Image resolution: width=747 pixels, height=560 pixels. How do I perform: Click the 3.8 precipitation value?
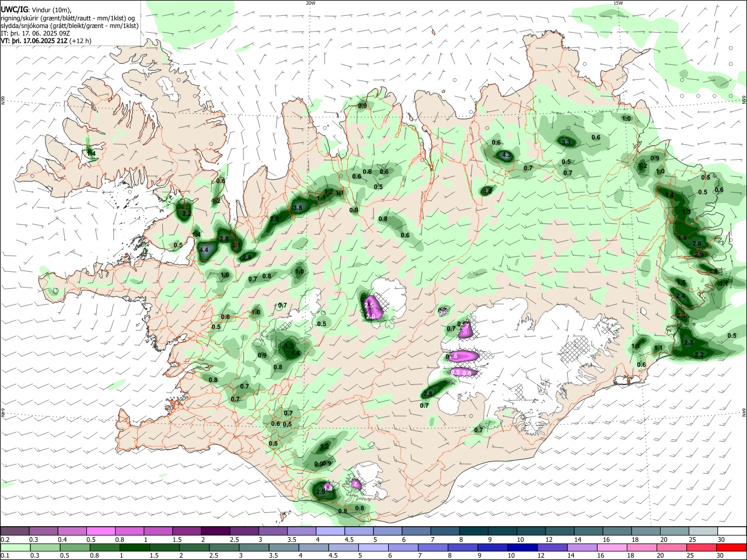(298, 208)
